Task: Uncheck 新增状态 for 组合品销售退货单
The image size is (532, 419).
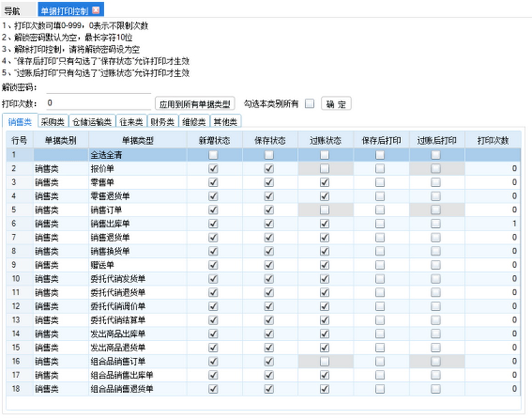Action: (213, 389)
